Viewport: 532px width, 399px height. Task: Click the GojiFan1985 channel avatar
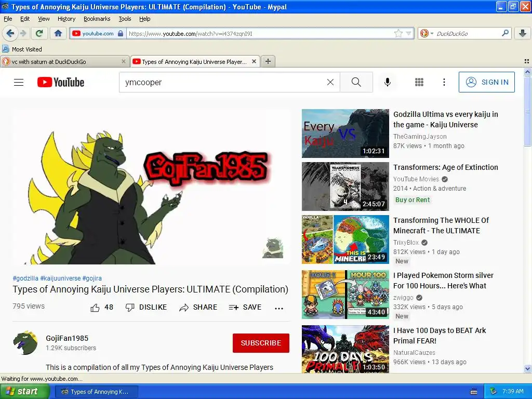point(25,343)
